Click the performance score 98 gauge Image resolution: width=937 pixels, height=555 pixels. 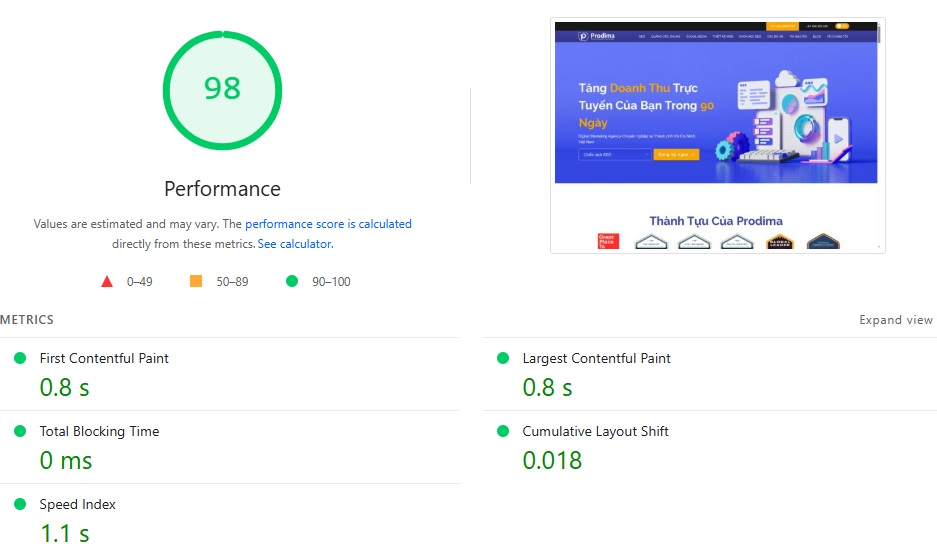(222, 90)
